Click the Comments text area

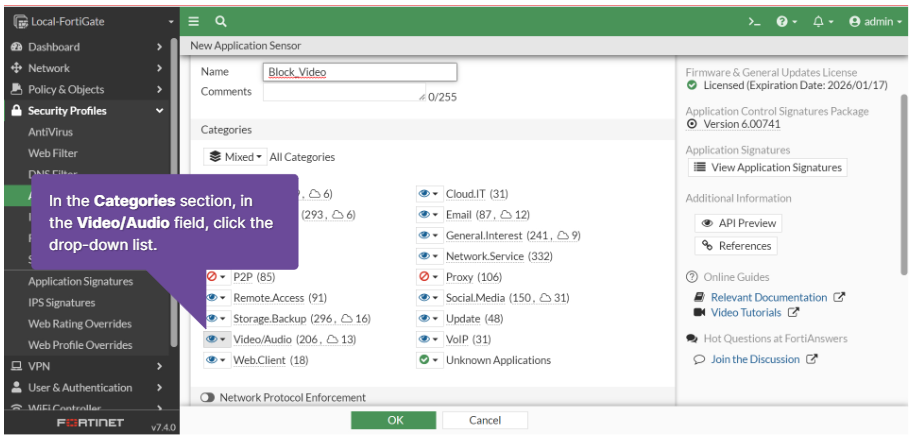344,92
